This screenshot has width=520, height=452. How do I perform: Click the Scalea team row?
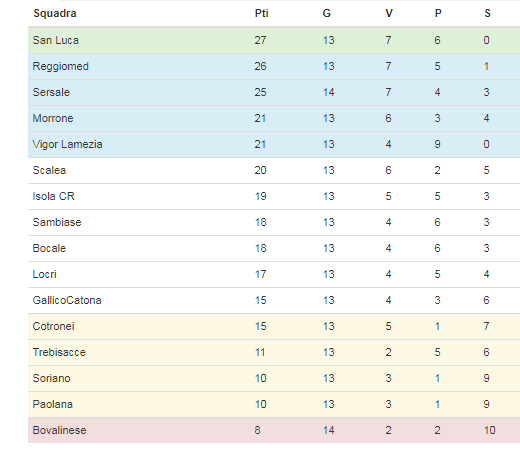pyautogui.click(x=274, y=170)
